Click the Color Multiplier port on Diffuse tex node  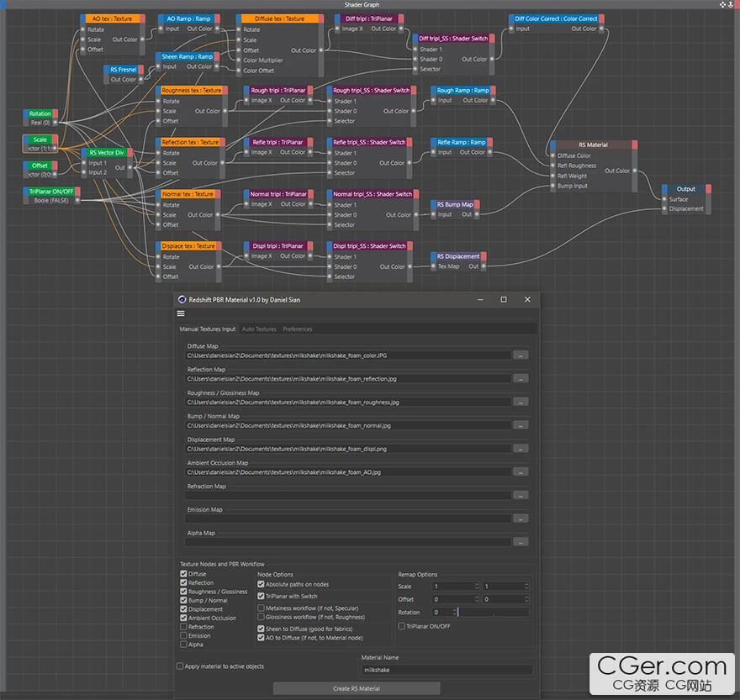click(x=238, y=61)
